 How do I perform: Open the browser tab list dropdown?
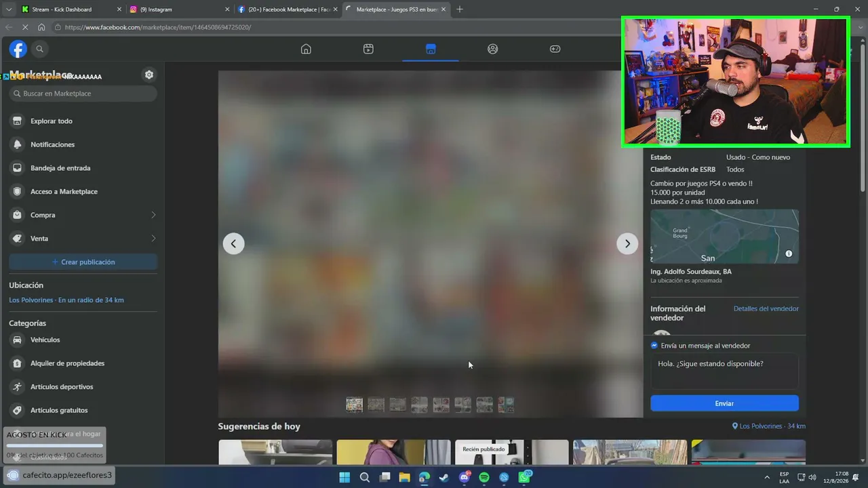tap(8, 9)
